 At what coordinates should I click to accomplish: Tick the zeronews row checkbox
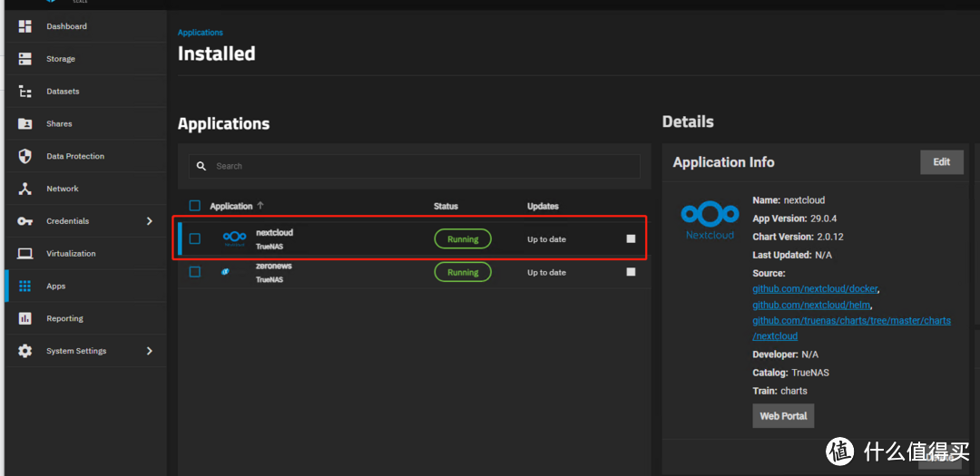tap(194, 272)
